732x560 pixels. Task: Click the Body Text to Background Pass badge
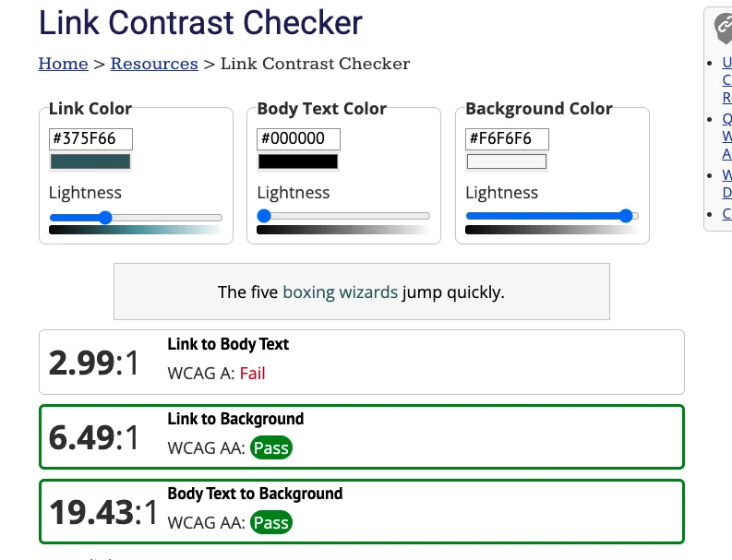270,522
